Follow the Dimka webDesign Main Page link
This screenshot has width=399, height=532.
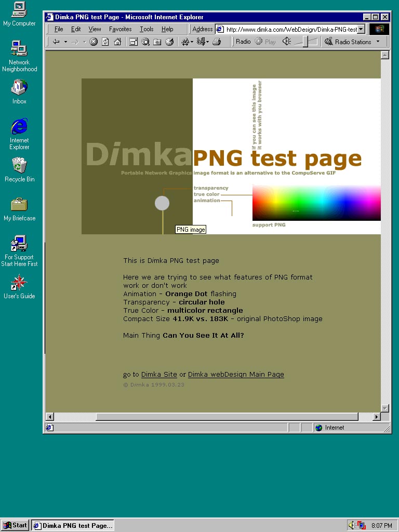click(236, 374)
